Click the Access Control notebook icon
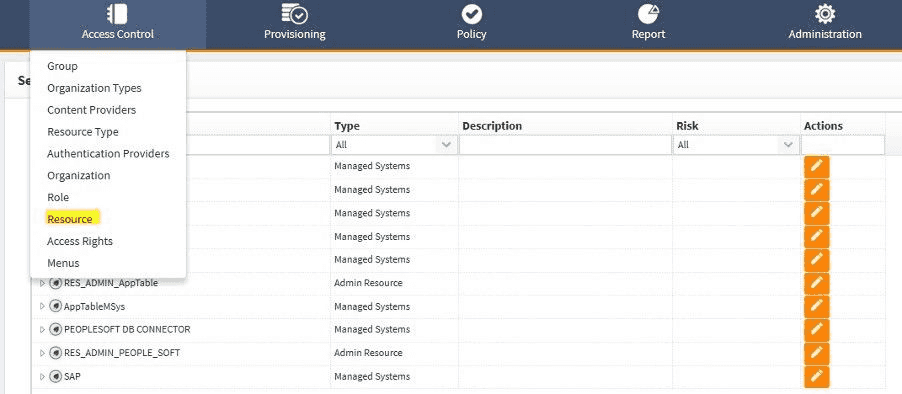The width and height of the screenshot is (902, 394). click(x=117, y=14)
